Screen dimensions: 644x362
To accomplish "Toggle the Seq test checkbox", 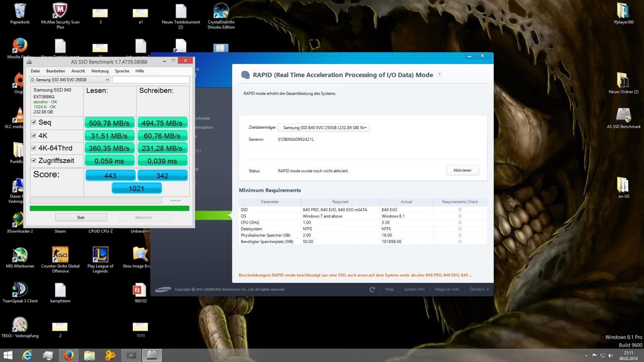I will [34, 122].
